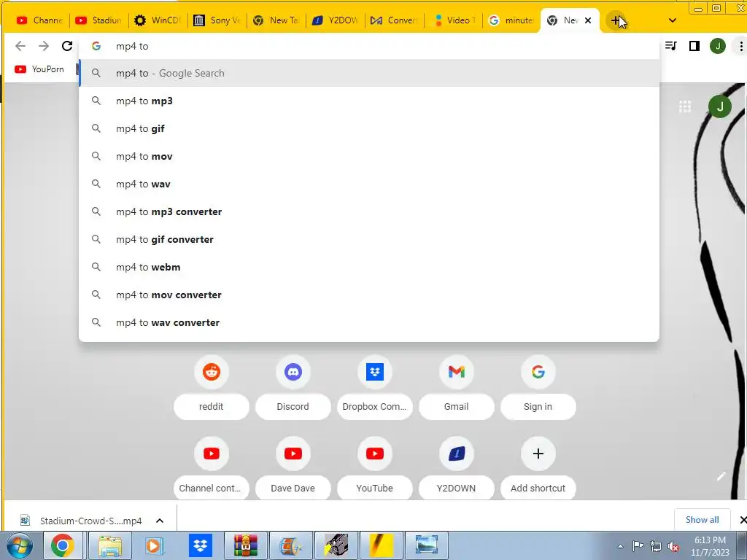Open the Action Center flag tray icon
The width and height of the screenshot is (747, 560).
(x=638, y=546)
